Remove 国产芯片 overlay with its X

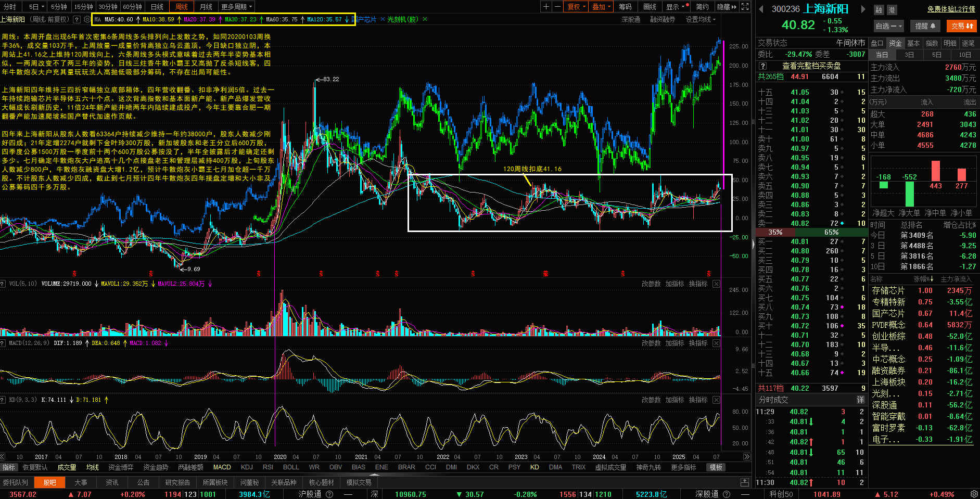(x=383, y=19)
